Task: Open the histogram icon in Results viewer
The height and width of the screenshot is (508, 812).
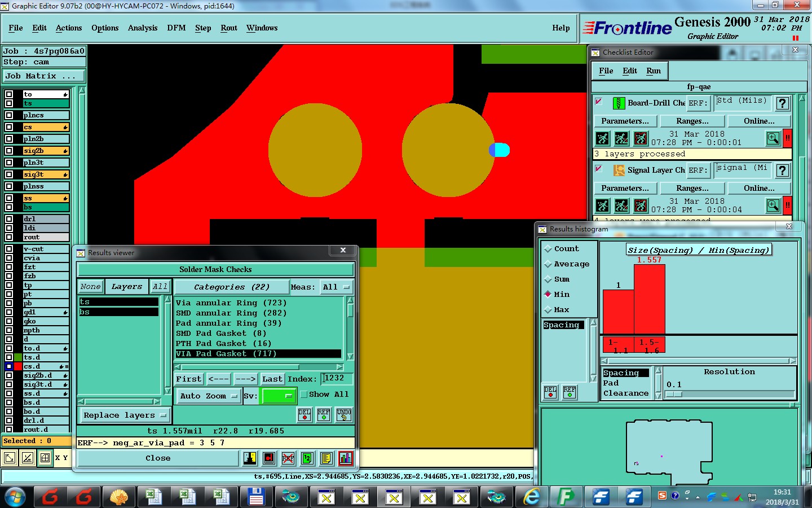Action: tap(346, 458)
